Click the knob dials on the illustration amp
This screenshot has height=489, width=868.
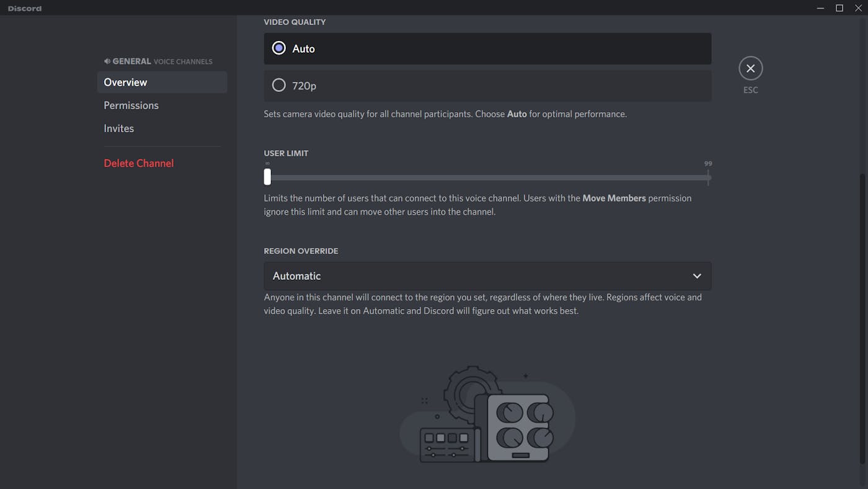point(520,425)
